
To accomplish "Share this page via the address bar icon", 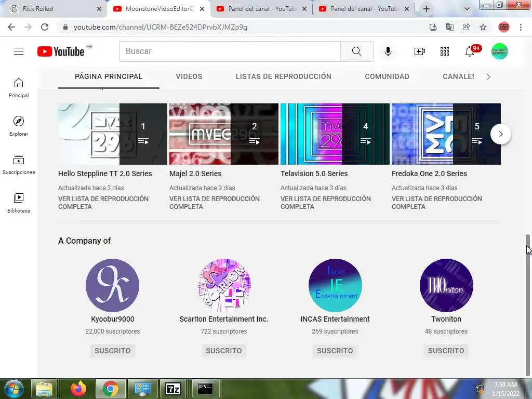I will (x=467, y=27).
